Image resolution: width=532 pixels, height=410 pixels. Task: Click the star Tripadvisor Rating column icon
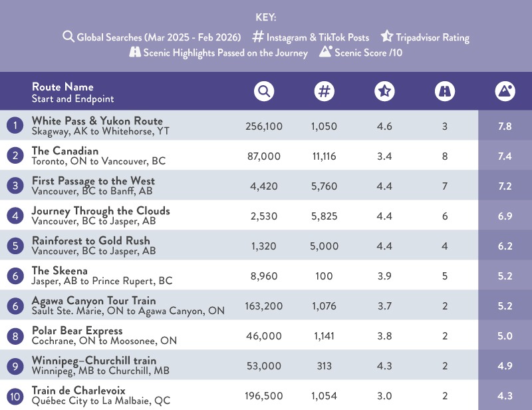(x=384, y=92)
